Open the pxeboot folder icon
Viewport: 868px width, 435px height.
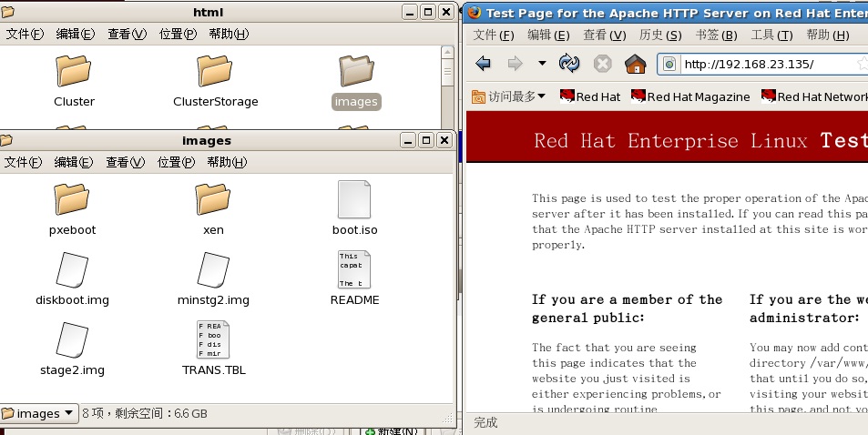[71, 199]
